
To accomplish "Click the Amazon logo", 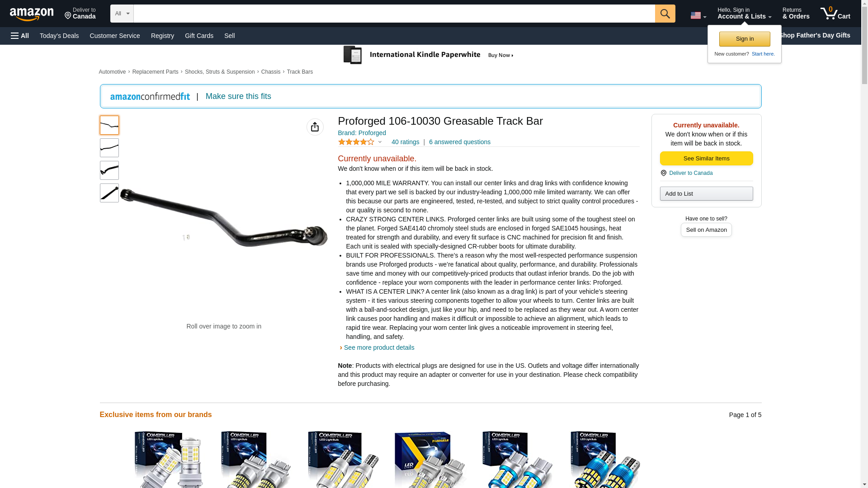I will (x=32, y=14).
